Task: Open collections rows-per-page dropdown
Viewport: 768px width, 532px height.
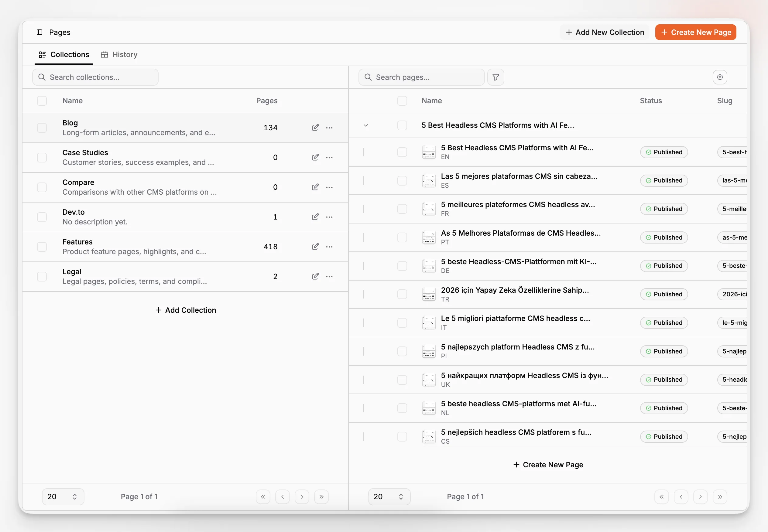Action: tap(63, 497)
